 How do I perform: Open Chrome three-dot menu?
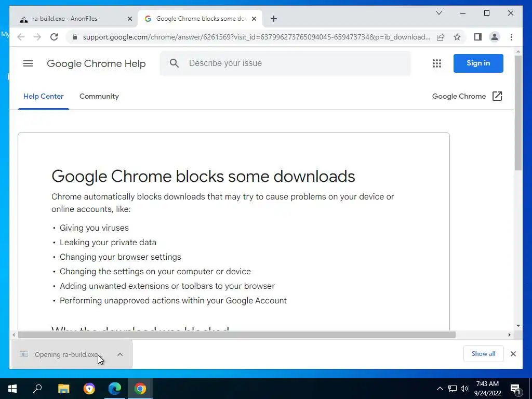[511, 37]
